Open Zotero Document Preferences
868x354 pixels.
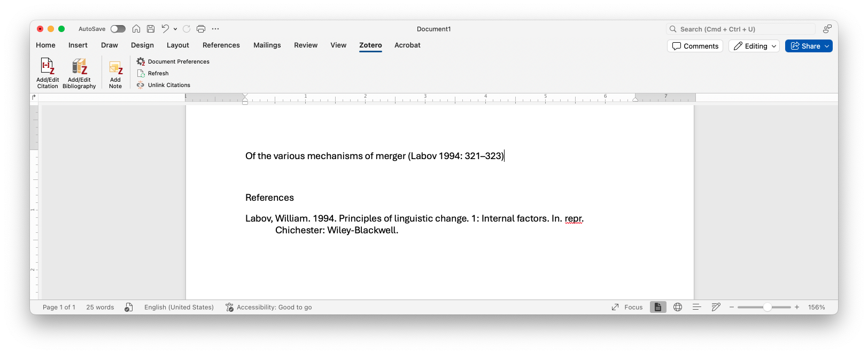point(173,62)
